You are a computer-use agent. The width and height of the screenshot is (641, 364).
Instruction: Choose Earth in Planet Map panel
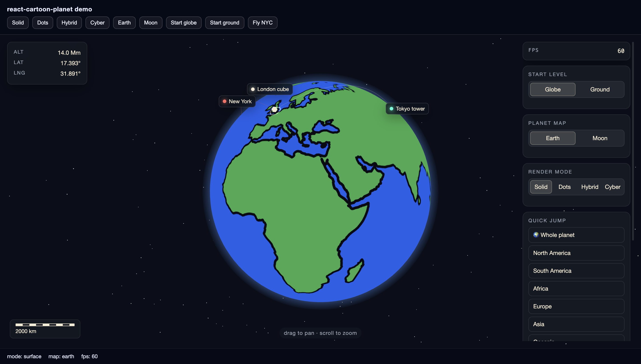pyautogui.click(x=552, y=138)
